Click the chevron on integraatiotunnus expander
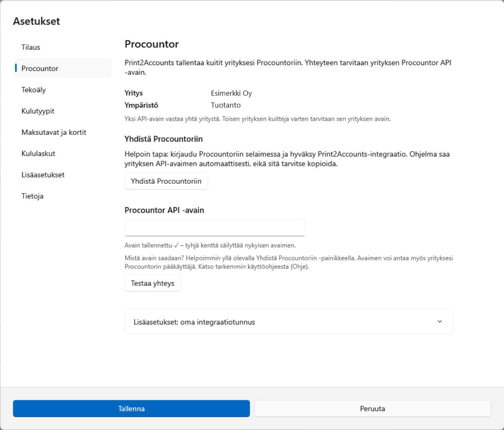Image resolution: width=504 pixels, height=430 pixels. coord(439,322)
